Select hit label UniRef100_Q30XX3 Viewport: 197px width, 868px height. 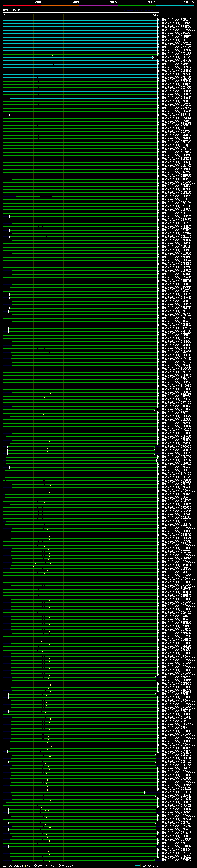pyautogui.click(x=177, y=104)
